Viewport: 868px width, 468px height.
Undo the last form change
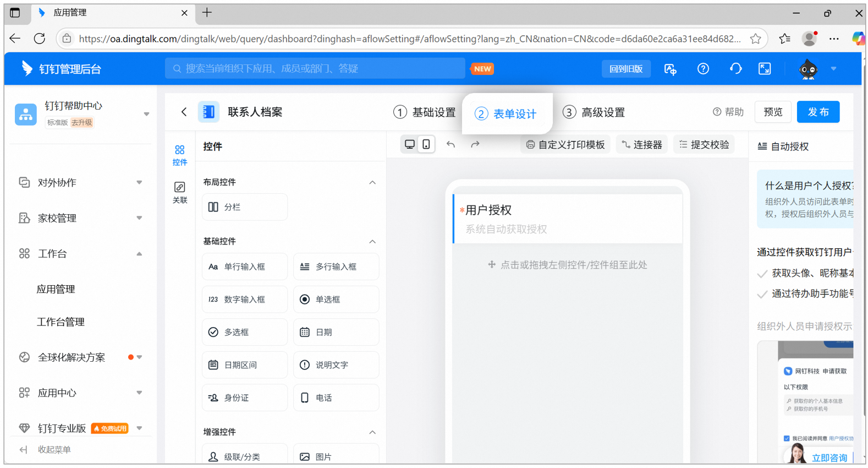coord(451,144)
